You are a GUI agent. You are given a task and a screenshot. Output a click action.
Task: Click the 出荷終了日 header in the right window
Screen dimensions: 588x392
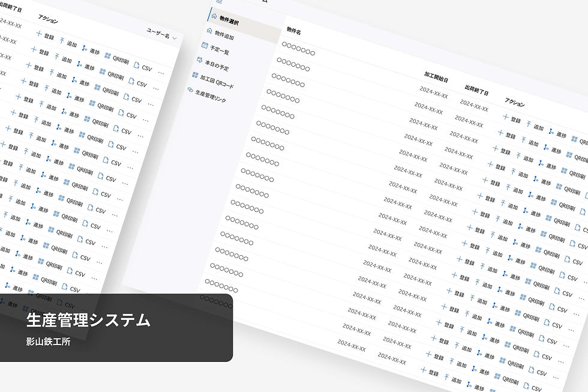tap(476, 89)
